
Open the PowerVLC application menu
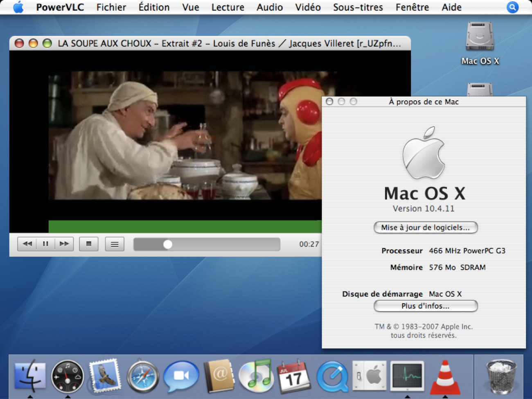click(60, 7)
